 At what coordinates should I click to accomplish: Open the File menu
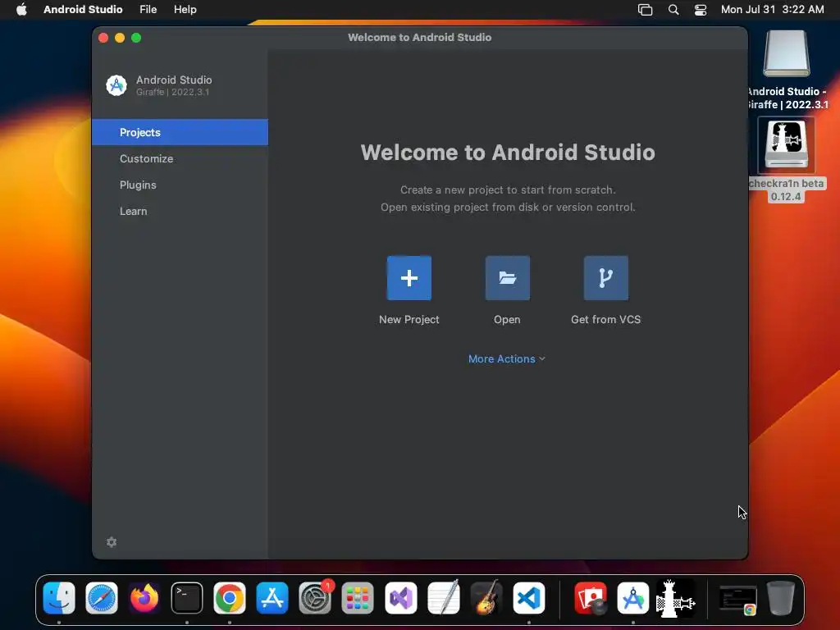pyautogui.click(x=148, y=10)
